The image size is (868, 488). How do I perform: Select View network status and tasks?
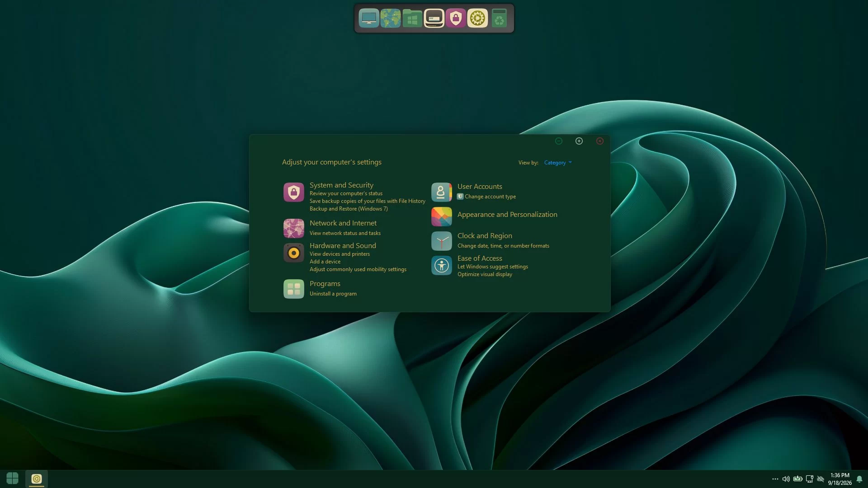click(345, 233)
